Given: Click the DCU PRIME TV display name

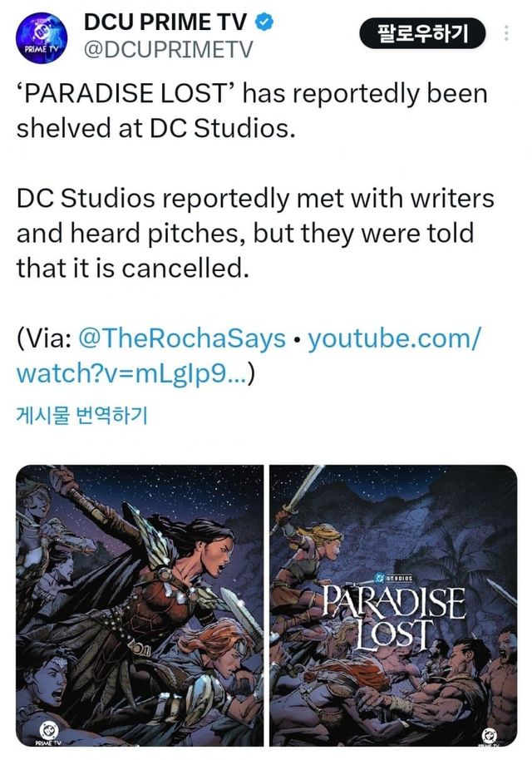Looking at the screenshot, I should coord(165,22).
